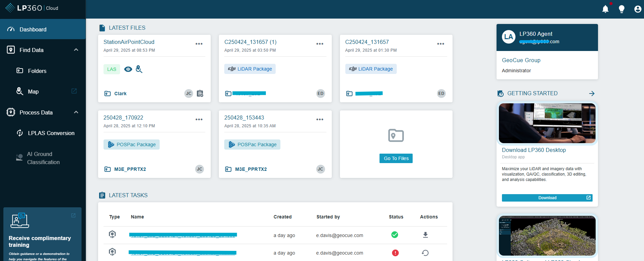The height and width of the screenshot is (261, 644).
Task: Click the LAS tag on StationAirPointCloud
Action: pos(112,69)
